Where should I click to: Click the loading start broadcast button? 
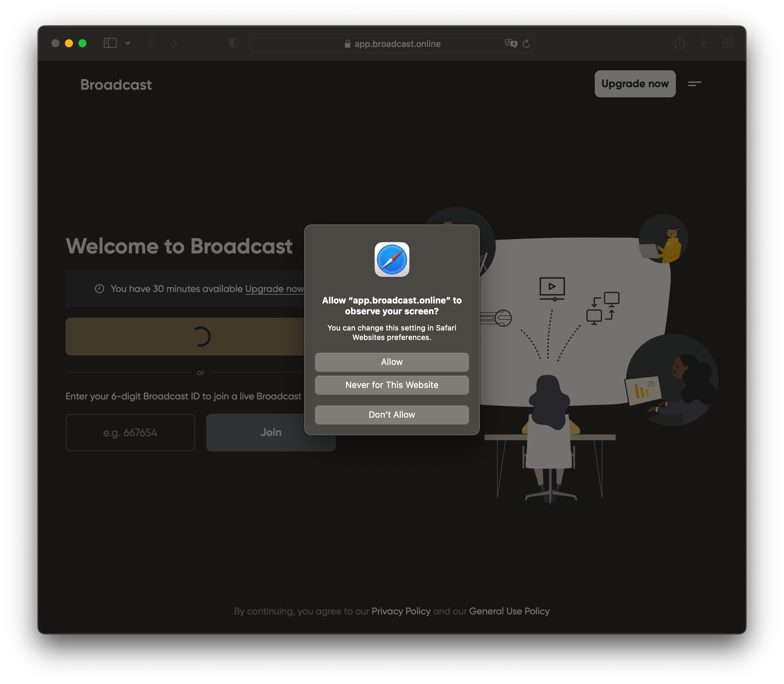[x=185, y=337]
